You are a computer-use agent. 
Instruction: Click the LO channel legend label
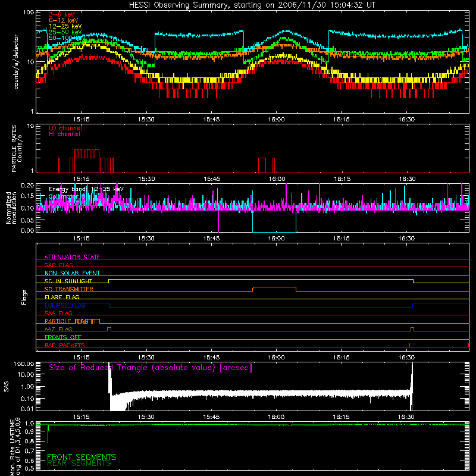pos(65,128)
